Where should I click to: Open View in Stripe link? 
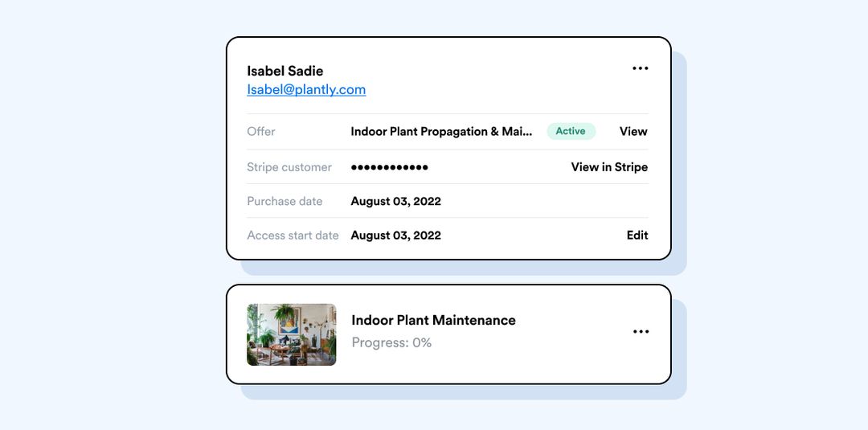tap(609, 167)
